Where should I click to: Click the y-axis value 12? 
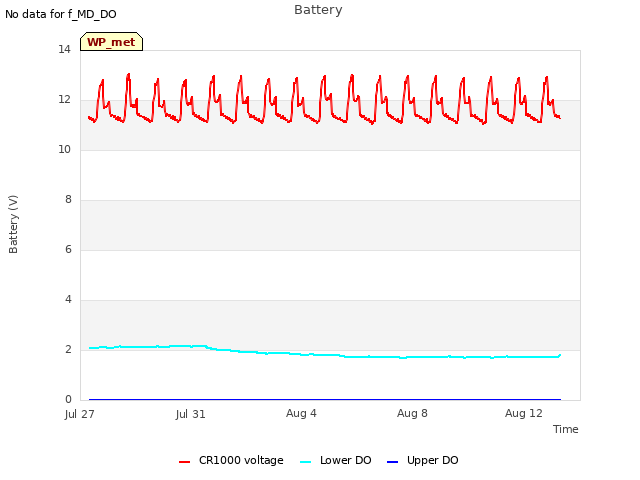pyautogui.click(x=64, y=100)
